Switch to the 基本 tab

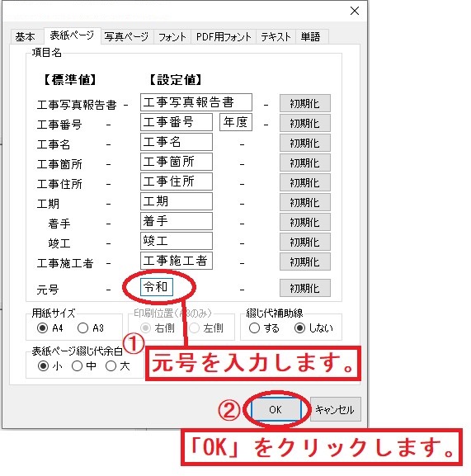tap(26, 37)
